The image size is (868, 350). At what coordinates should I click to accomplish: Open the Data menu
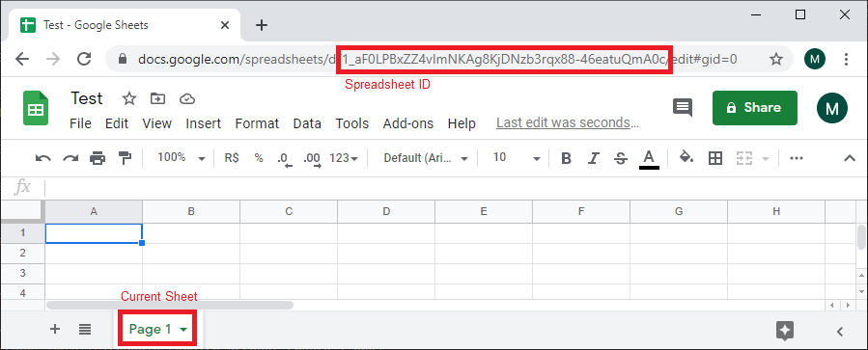[307, 123]
